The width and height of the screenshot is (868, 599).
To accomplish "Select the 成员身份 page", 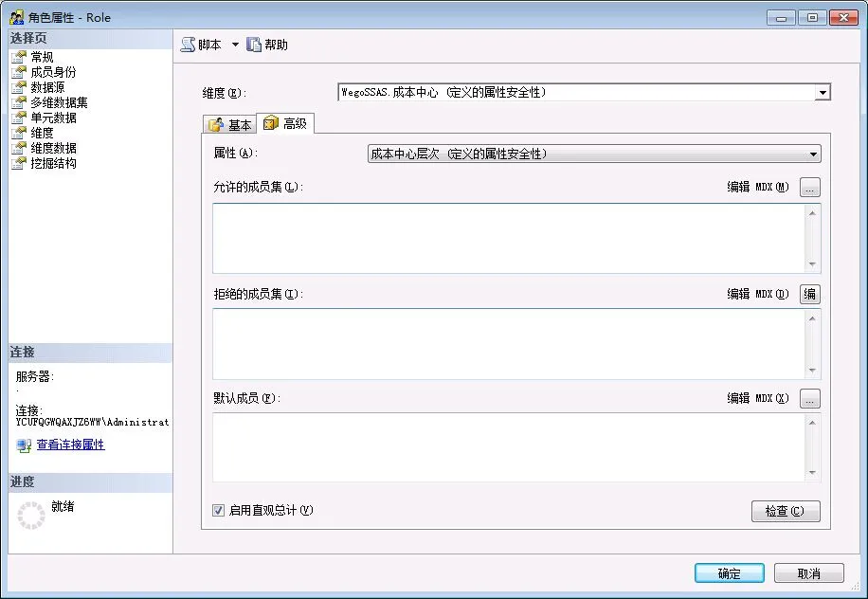I will click(53, 72).
